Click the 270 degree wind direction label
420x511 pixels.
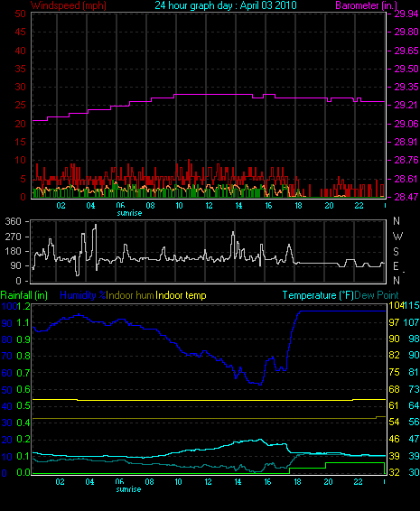[x=13, y=237]
